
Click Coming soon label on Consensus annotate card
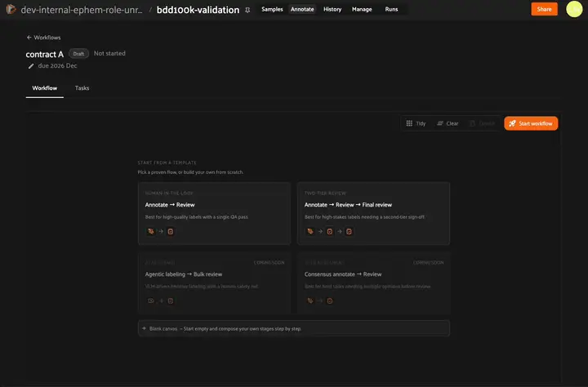pyautogui.click(x=428, y=263)
